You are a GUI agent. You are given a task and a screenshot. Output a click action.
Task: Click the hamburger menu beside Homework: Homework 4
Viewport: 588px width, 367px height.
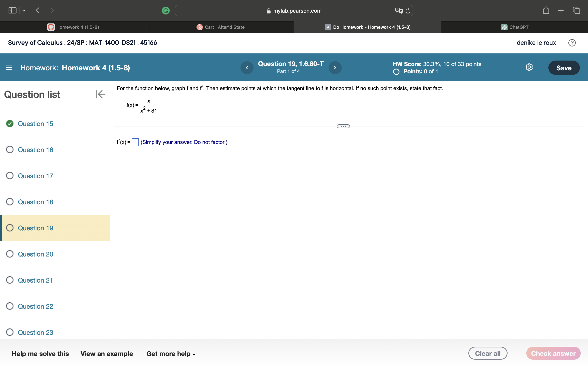pos(9,68)
